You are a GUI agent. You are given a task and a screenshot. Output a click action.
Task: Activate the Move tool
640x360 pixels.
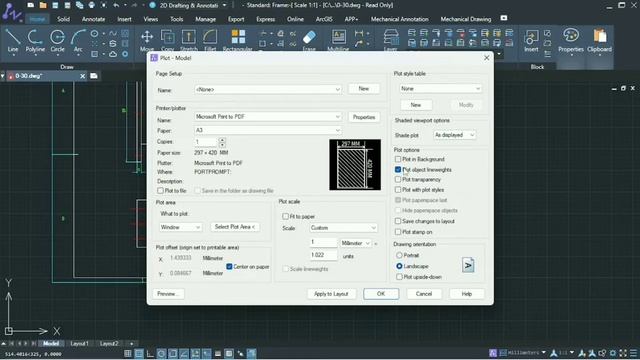(147, 40)
